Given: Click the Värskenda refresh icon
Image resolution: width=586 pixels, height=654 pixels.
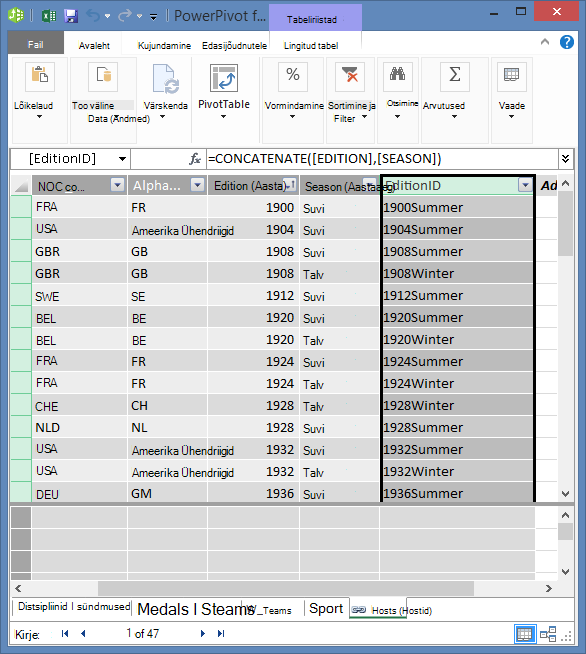Looking at the screenshot, I should (x=166, y=78).
